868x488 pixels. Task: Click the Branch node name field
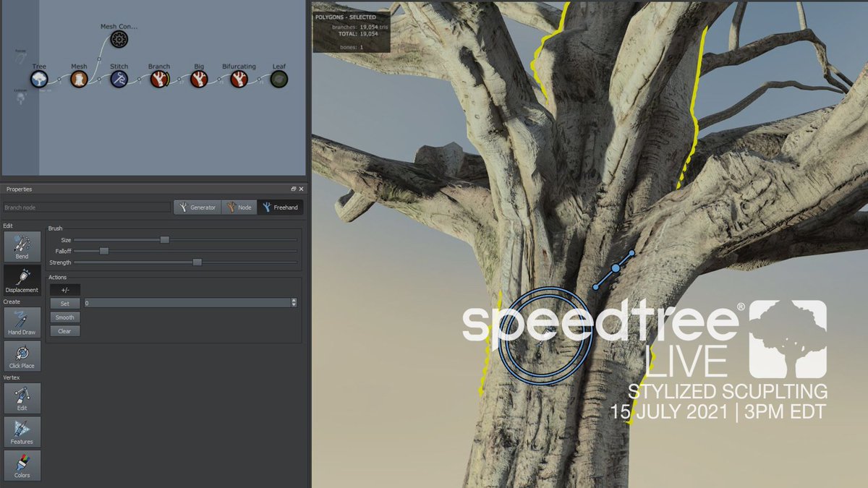[87, 207]
